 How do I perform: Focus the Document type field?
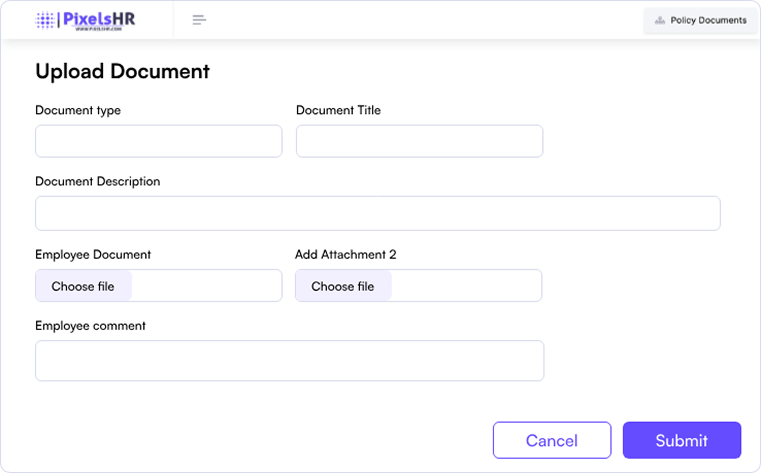(158, 141)
